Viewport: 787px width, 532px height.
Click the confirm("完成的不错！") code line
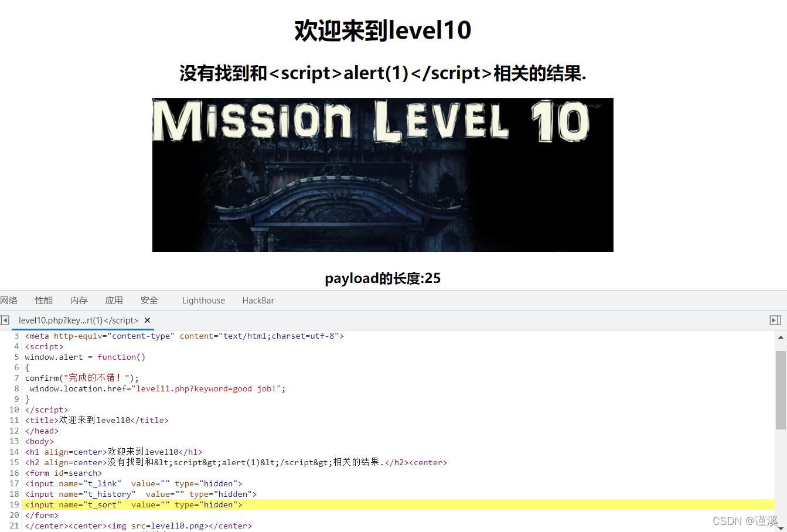click(x=82, y=378)
